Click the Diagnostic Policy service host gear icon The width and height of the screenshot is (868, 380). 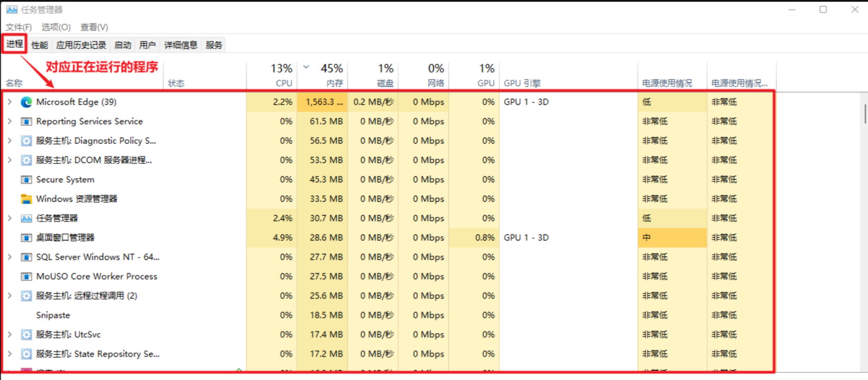click(x=26, y=141)
